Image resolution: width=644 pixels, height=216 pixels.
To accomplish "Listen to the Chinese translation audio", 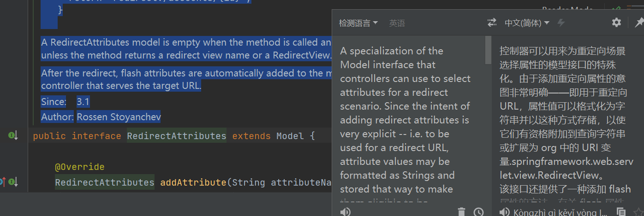I will click(x=505, y=211).
